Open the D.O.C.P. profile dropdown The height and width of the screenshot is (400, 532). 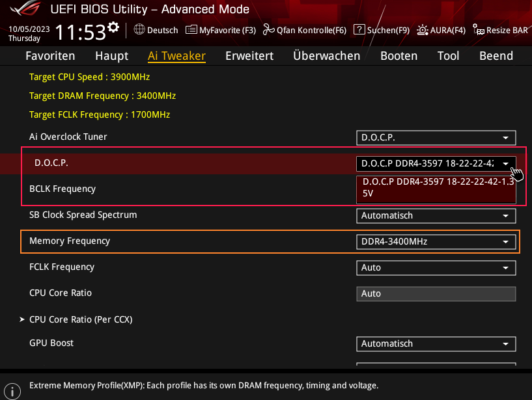click(x=436, y=164)
